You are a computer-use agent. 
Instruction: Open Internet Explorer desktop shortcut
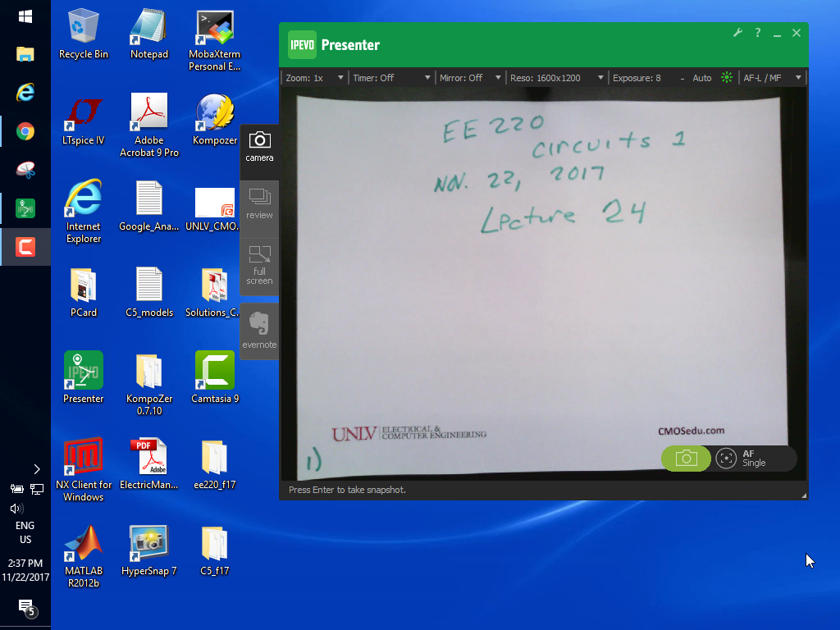(x=84, y=211)
